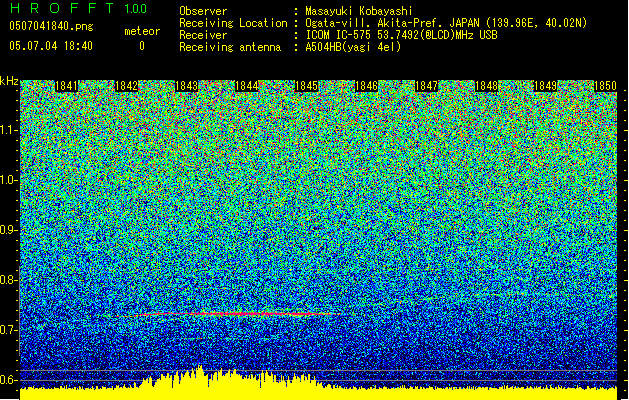This screenshot has width=629, height=400.
Task: Click the meteor count value 0
Action: pyautogui.click(x=142, y=46)
